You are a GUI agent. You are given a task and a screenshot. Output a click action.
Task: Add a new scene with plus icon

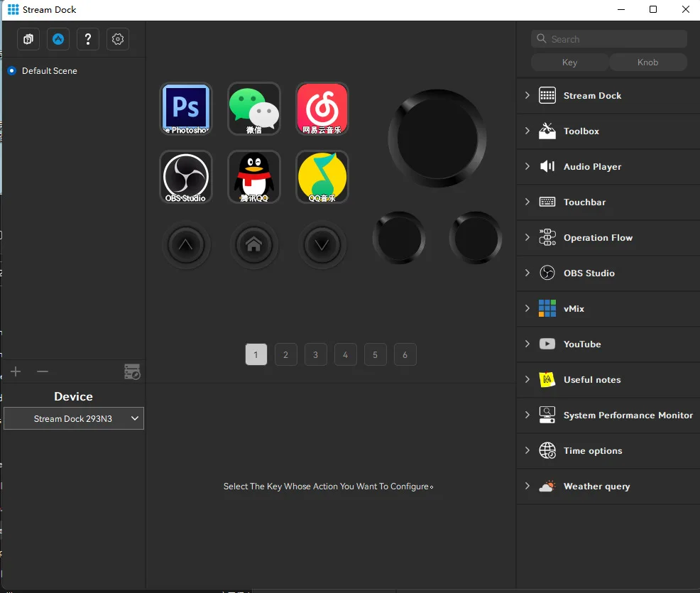click(16, 371)
